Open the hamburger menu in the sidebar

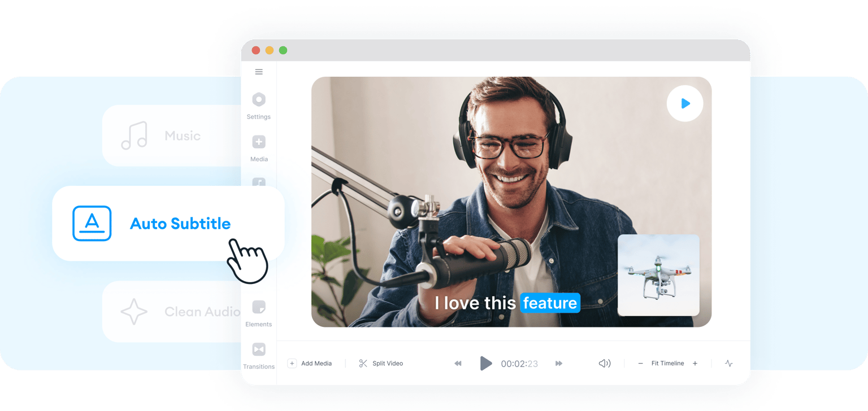[x=259, y=72]
